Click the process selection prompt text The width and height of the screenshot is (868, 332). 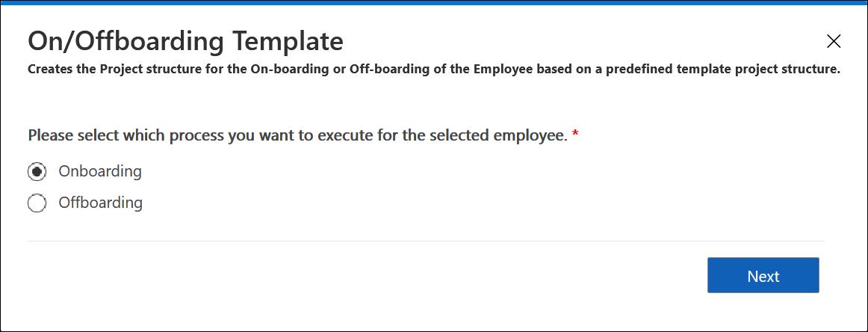coord(298,136)
